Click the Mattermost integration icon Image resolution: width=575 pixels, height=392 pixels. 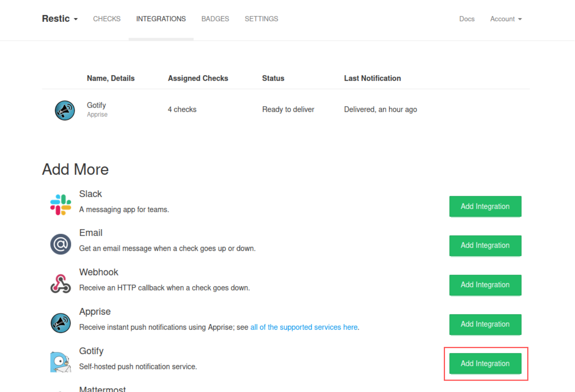click(x=60, y=390)
